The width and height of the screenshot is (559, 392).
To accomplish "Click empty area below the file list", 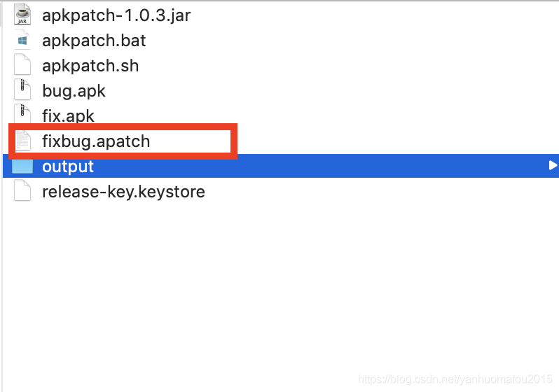I will [278, 285].
